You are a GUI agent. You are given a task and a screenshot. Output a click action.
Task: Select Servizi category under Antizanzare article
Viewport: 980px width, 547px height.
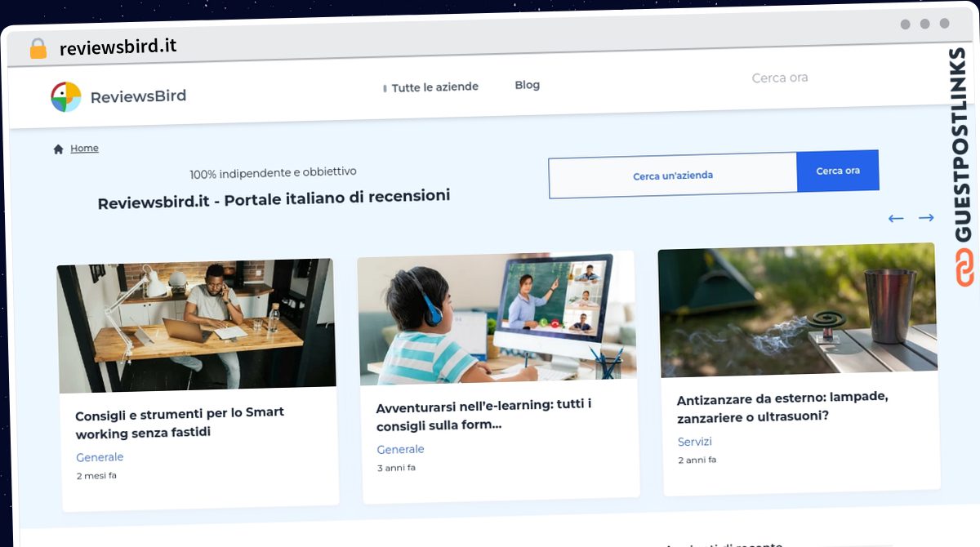click(x=695, y=442)
